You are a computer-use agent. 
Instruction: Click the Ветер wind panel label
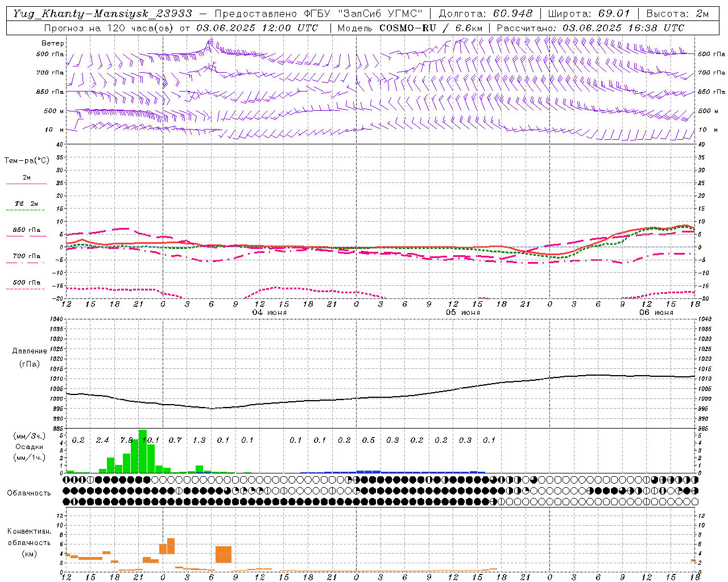pyautogui.click(x=53, y=43)
